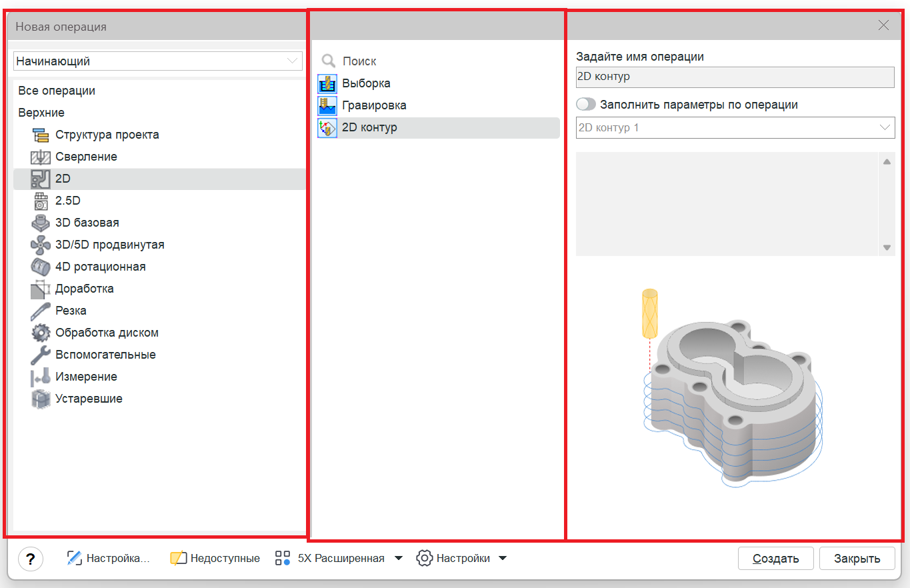Select the Гравировка operation label

(x=374, y=105)
